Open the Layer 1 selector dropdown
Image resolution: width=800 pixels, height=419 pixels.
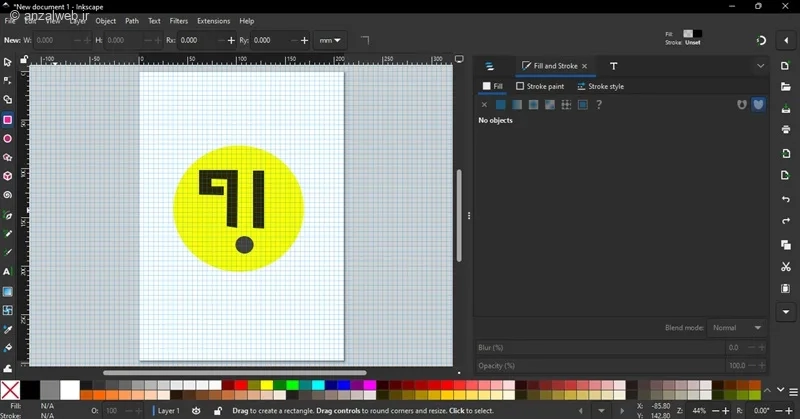[166, 411]
